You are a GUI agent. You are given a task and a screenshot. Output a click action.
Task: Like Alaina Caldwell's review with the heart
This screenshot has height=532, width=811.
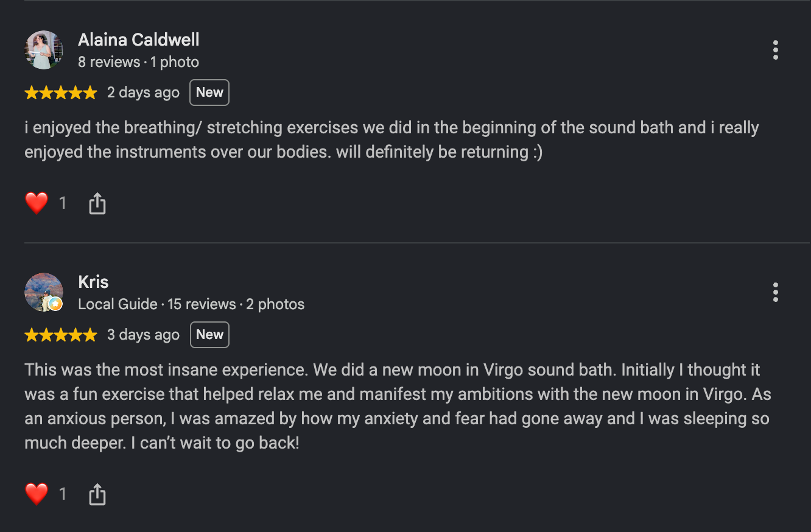coord(37,203)
